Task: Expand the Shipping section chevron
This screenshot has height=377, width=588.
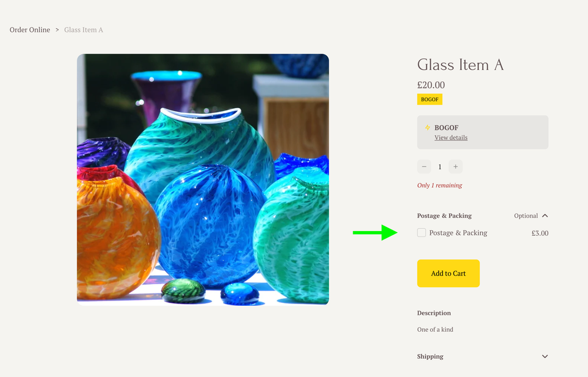Action: pos(545,356)
